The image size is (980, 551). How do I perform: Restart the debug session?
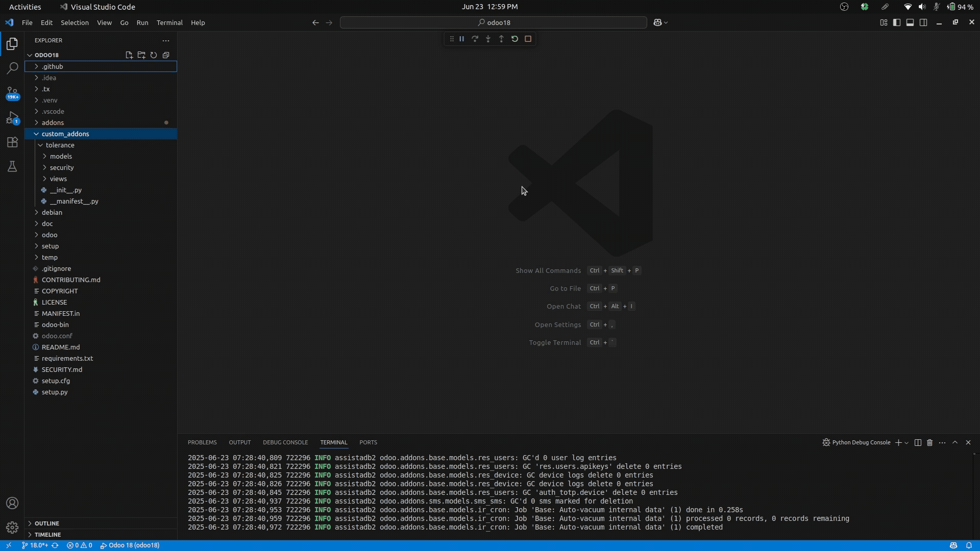[514, 39]
